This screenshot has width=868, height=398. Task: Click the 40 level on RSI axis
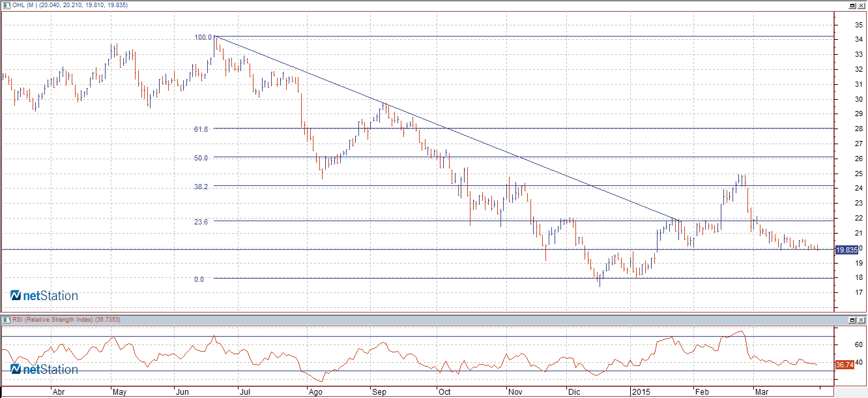tap(859, 362)
